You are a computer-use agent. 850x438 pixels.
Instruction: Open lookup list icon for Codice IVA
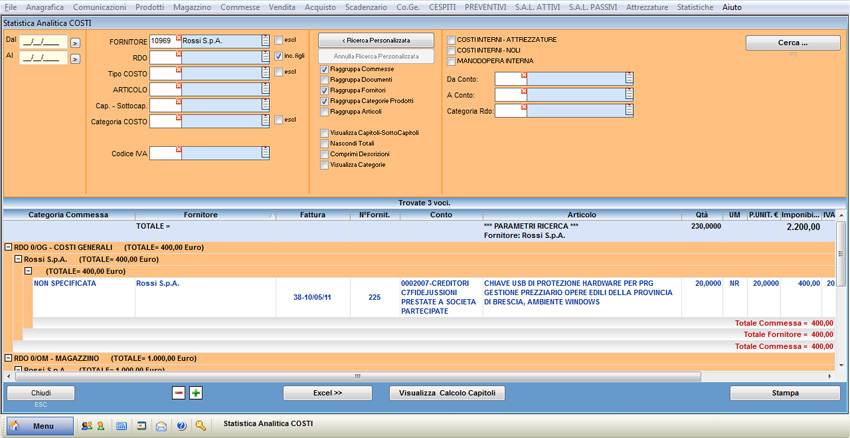[265, 153]
